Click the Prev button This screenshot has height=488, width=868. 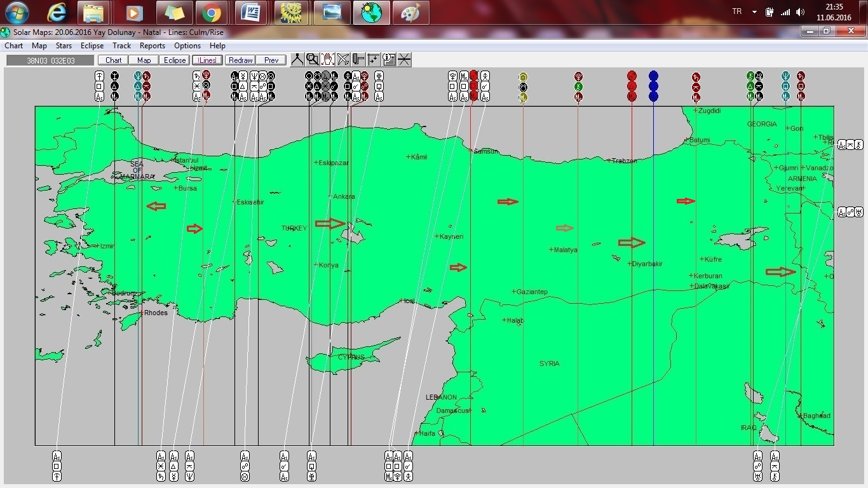click(271, 60)
